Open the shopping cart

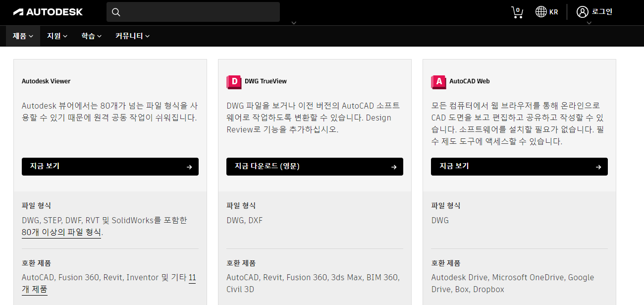517,11
